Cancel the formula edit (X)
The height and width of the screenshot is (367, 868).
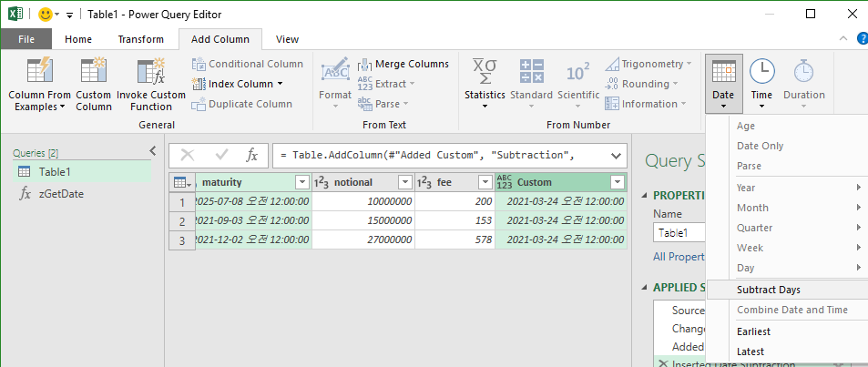coord(188,156)
